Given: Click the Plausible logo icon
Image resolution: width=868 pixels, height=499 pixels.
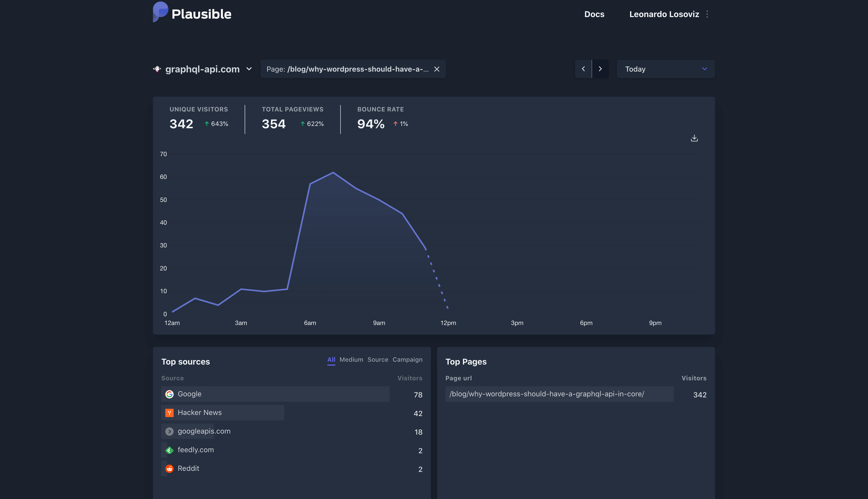Looking at the screenshot, I should click(x=160, y=12).
